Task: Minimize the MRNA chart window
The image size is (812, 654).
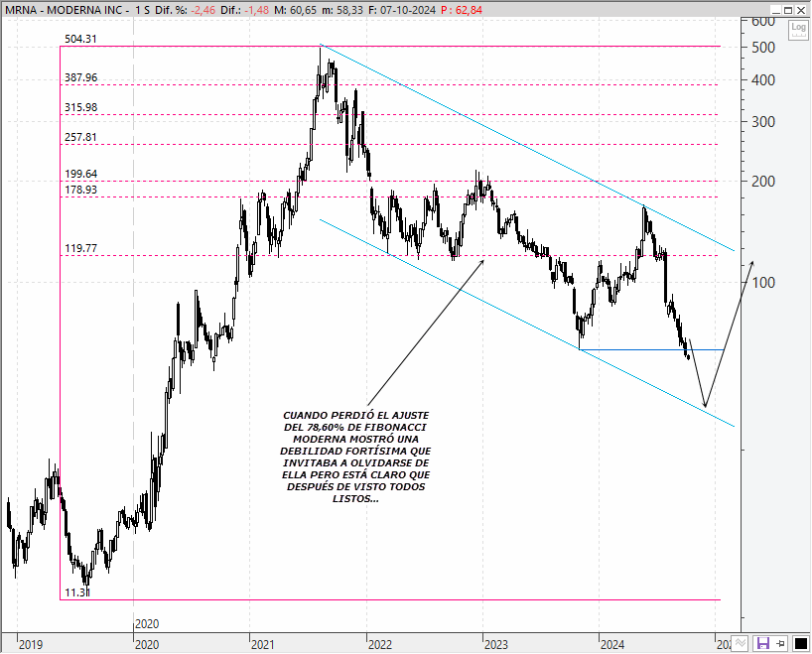Action: coord(775,10)
